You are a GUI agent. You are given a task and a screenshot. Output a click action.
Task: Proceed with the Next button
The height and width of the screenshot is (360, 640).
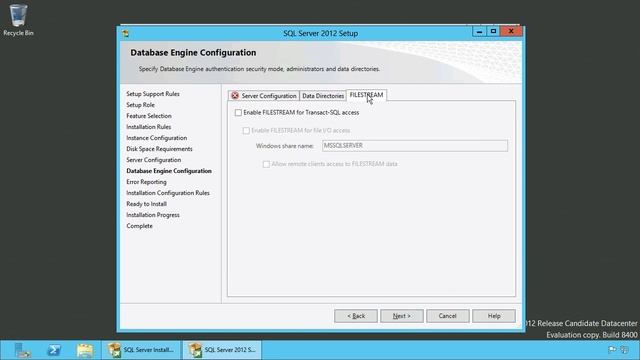402,316
